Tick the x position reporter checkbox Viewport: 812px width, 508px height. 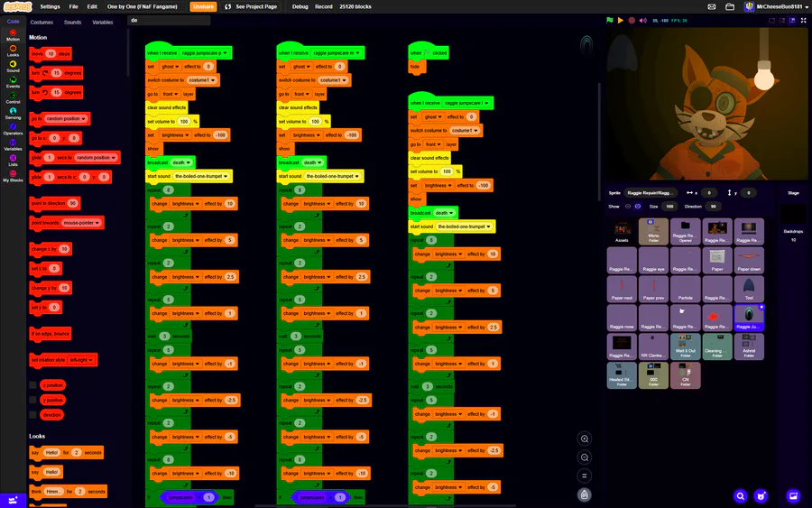(33, 384)
